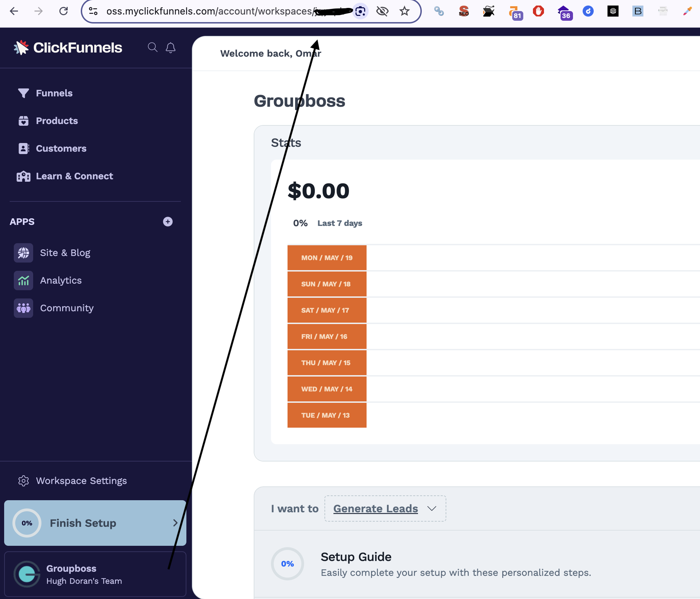Open the Groupboss workspace switcher
The width and height of the screenshot is (700, 599).
[95, 574]
